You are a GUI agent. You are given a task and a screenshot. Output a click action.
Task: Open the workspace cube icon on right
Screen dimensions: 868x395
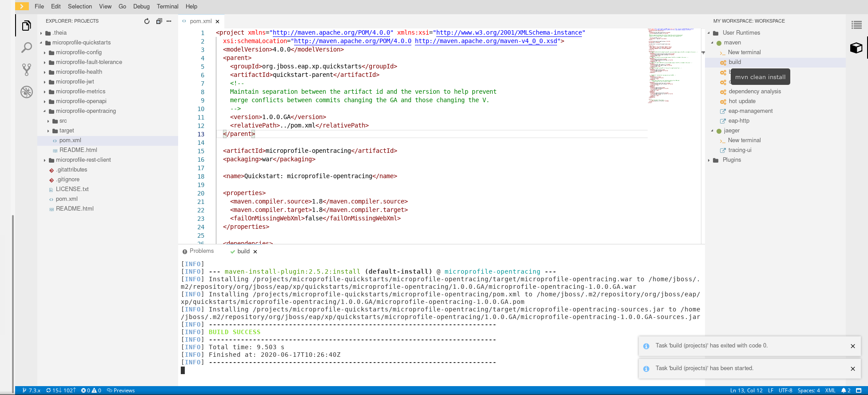point(856,48)
